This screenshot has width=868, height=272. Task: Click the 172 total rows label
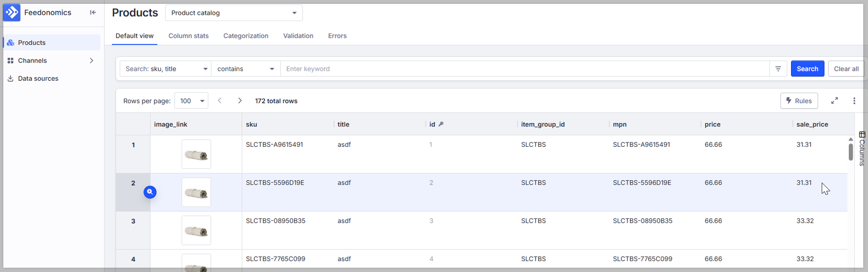[276, 101]
